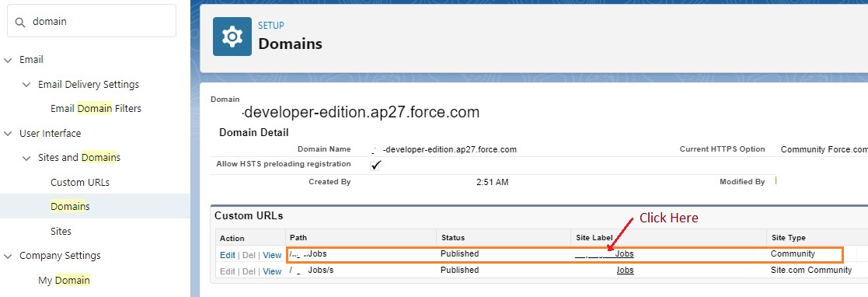
Task: Open Sites in the sidebar
Action: [61, 231]
